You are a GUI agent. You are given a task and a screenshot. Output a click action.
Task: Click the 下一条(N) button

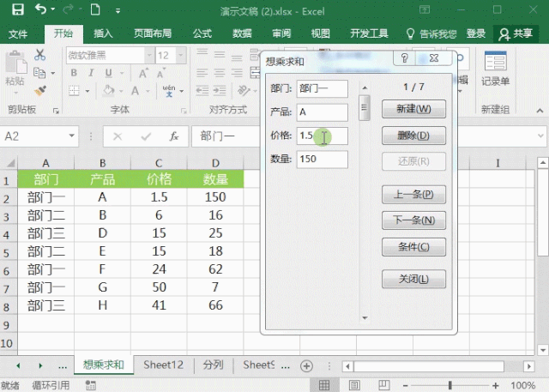(413, 220)
